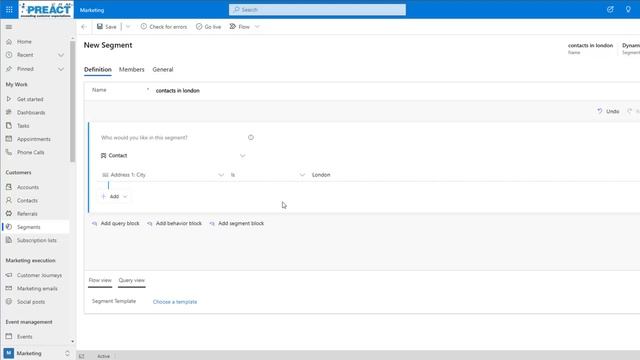Click the status bar expand icon
Image resolution: width=640 pixels, height=360 pixels.
pos(81,356)
